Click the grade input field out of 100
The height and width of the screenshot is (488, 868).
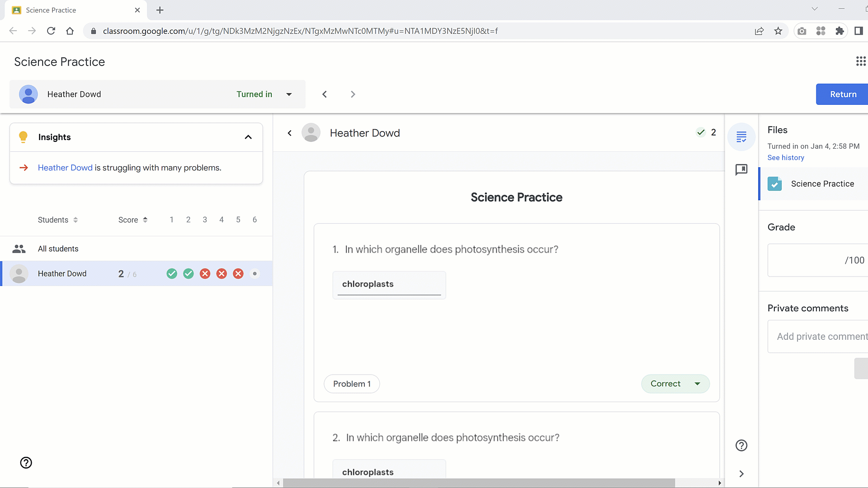pos(809,260)
